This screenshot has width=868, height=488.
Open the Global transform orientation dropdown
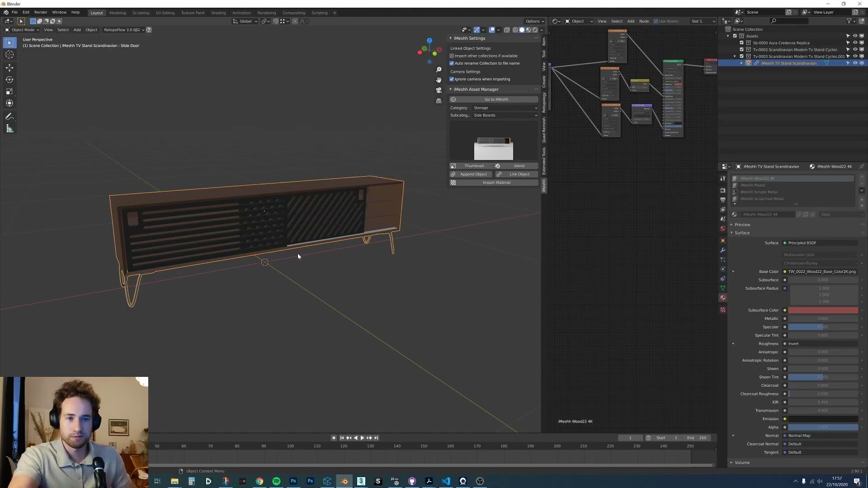(245, 21)
